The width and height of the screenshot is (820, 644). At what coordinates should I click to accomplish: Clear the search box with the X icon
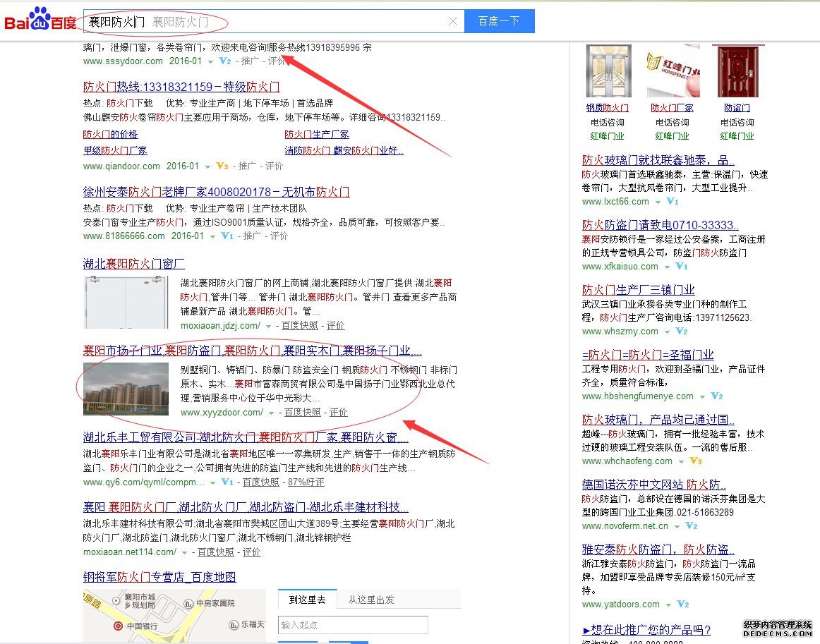point(453,21)
